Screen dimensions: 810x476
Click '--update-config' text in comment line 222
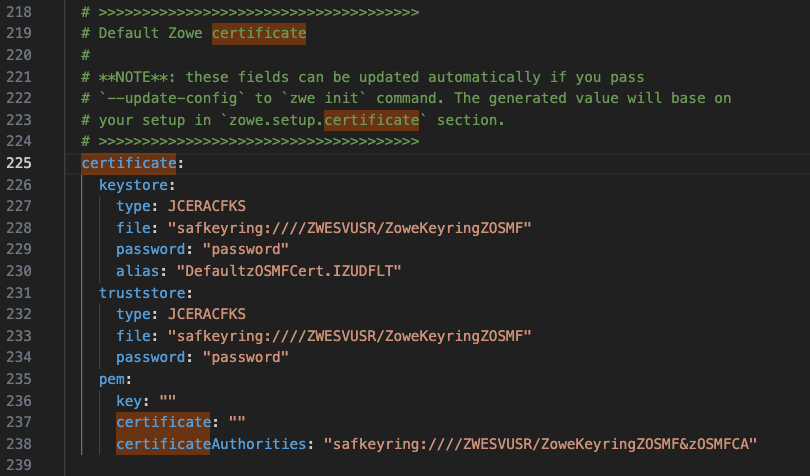(x=172, y=99)
